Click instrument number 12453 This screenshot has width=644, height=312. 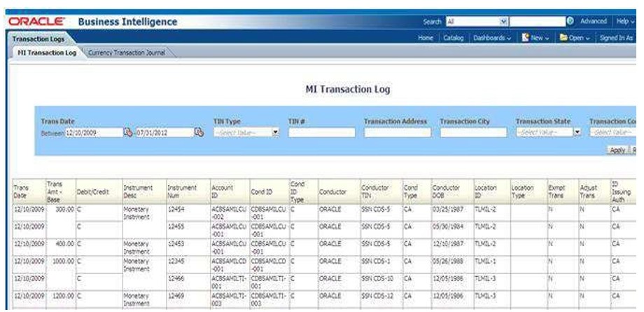click(176, 243)
